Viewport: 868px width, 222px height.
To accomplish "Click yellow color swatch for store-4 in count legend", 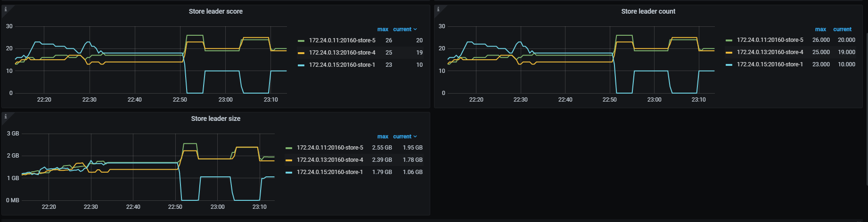I will (x=729, y=53).
